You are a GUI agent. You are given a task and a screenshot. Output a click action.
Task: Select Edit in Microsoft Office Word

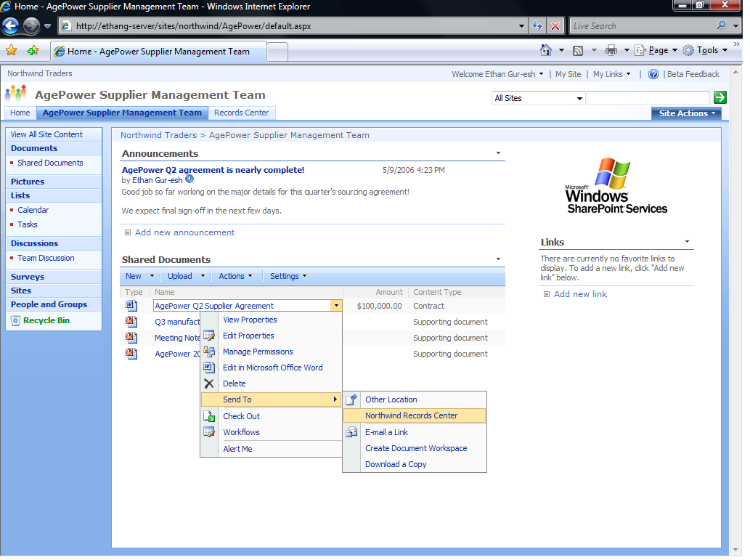[x=272, y=368]
